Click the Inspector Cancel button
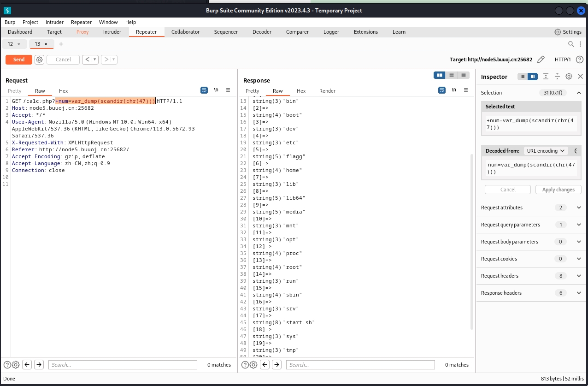 (x=508, y=190)
